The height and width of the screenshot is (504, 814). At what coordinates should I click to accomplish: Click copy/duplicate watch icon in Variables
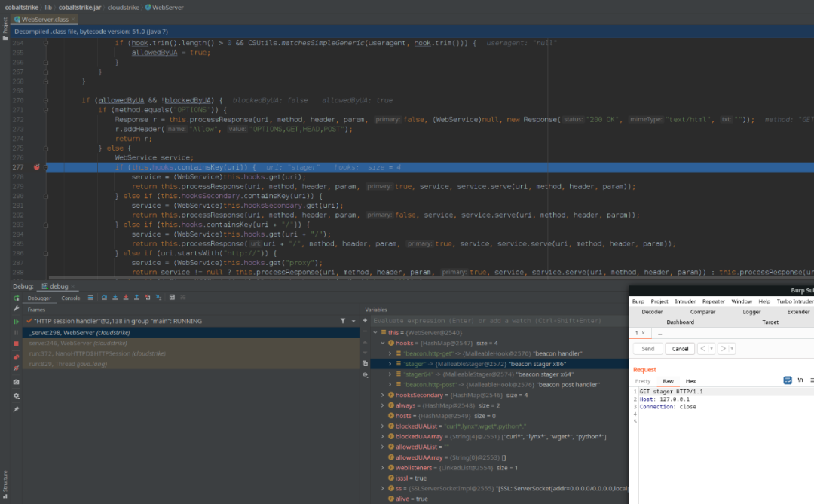[x=365, y=363]
